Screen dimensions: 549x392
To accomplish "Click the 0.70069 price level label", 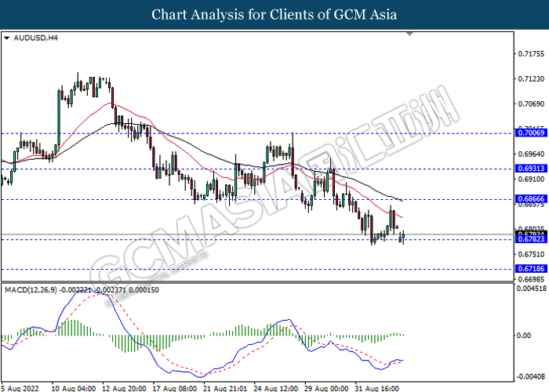I will point(531,133).
